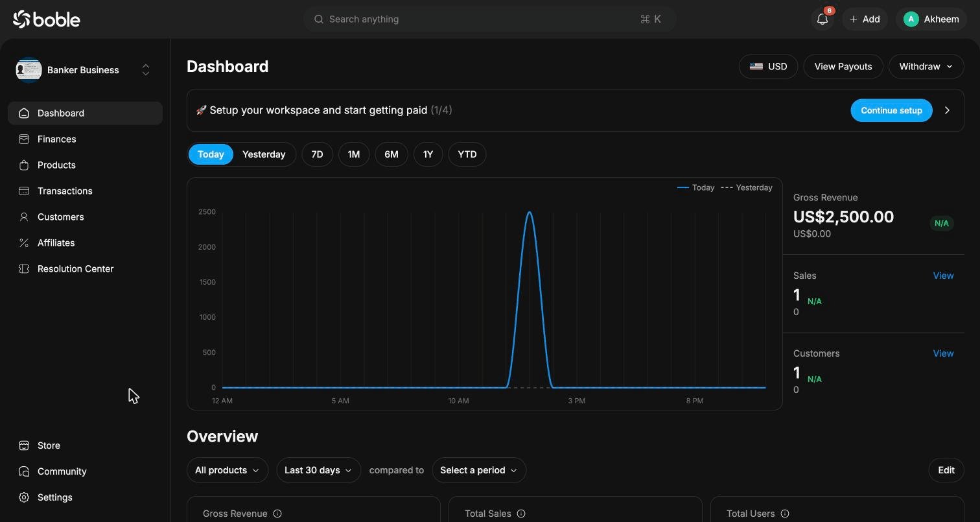Switch chart to YTD range

467,154
